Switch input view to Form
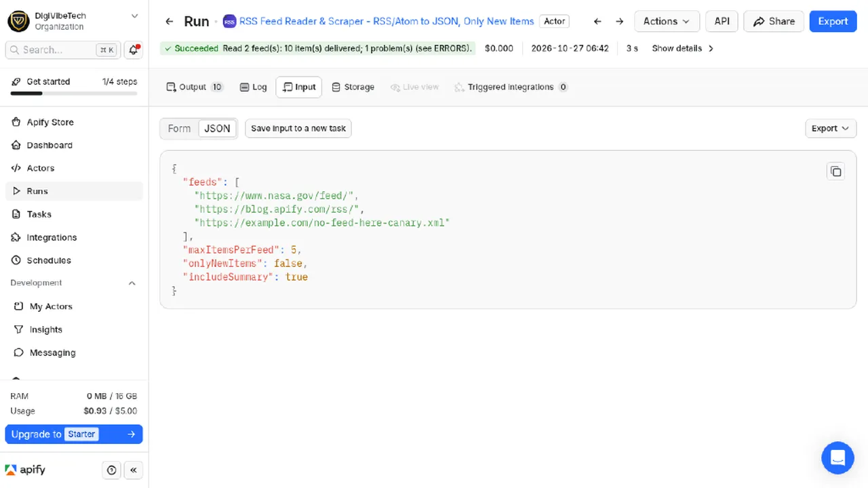Screen dimensions: 868x488 tap(179, 128)
